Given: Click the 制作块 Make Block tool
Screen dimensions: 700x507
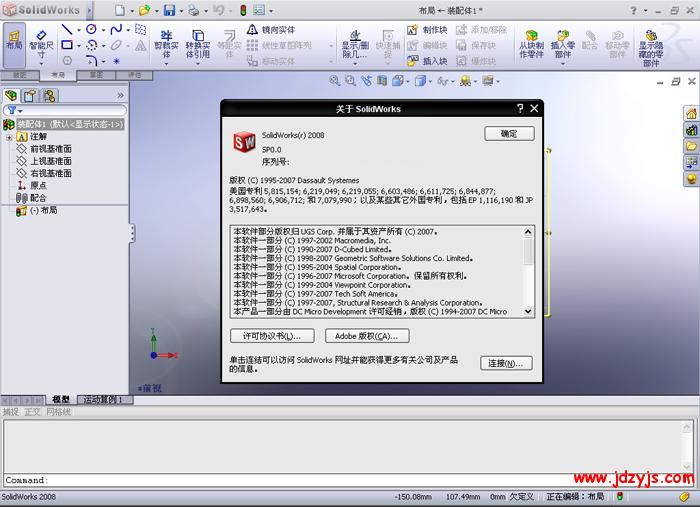Looking at the screenshot, I should pos(427,30).
